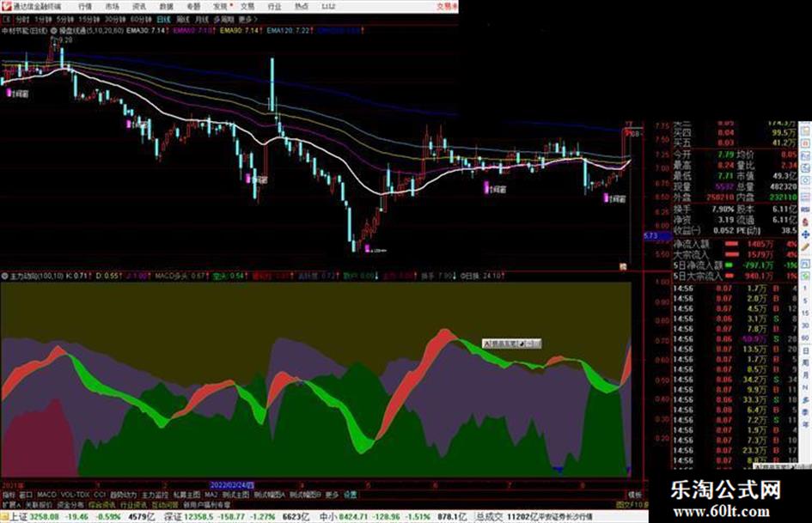Click the round target icon in right sidebar
Screen dimensions: 812x523
click(x=806, y=181)
